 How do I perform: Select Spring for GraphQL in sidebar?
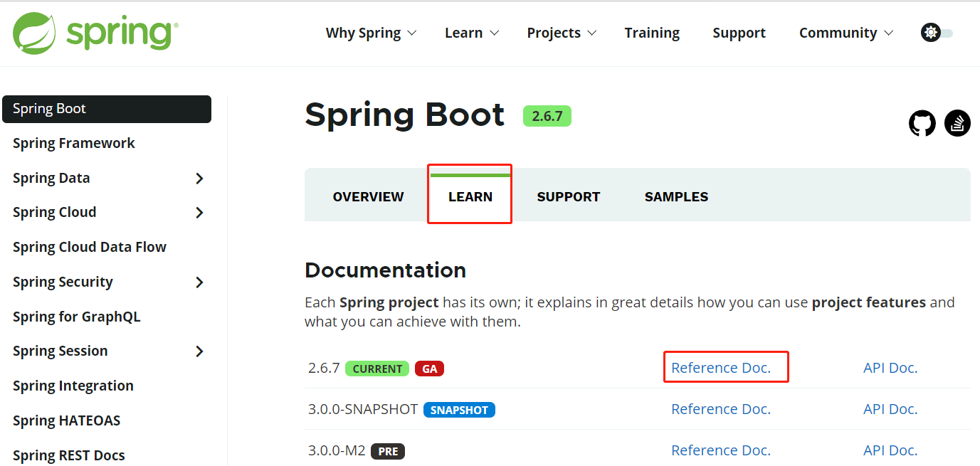[76, 317]
